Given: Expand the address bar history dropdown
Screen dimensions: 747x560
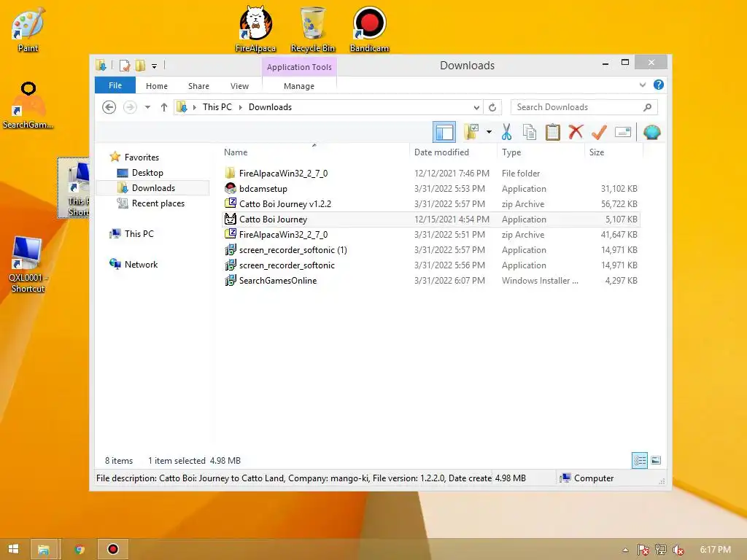Looking at the screenshot, I should [x=476, y=107].
